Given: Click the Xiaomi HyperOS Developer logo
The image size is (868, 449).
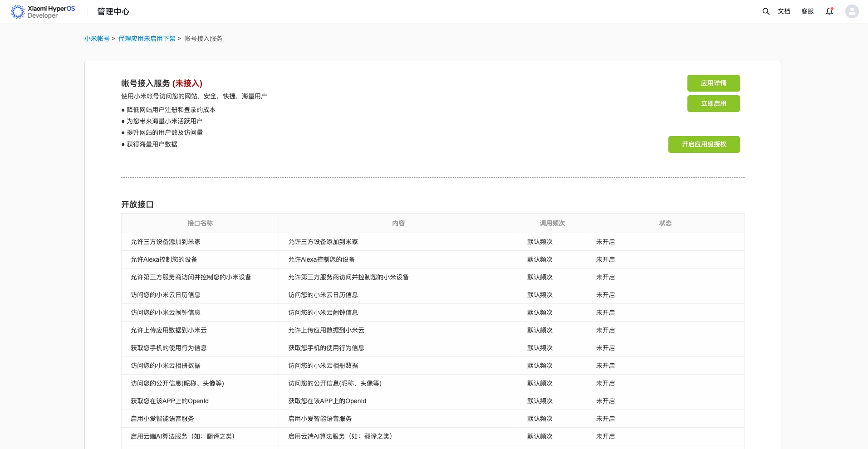Looking at the screenshot, I should (x=43, y=12).
